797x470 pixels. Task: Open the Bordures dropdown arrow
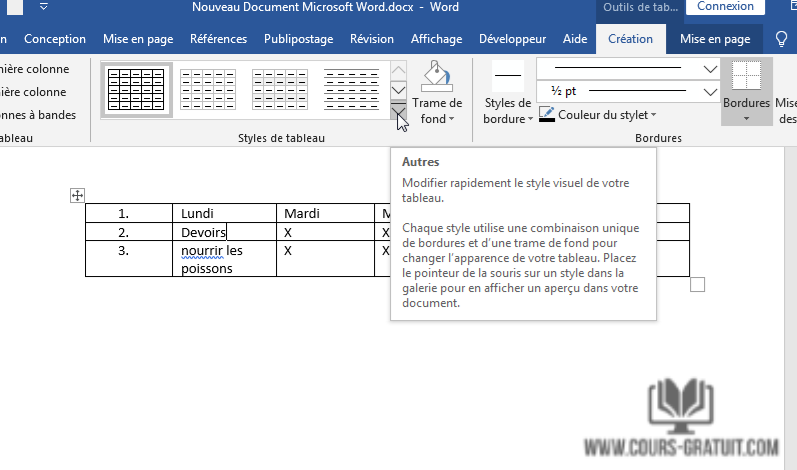746,118
